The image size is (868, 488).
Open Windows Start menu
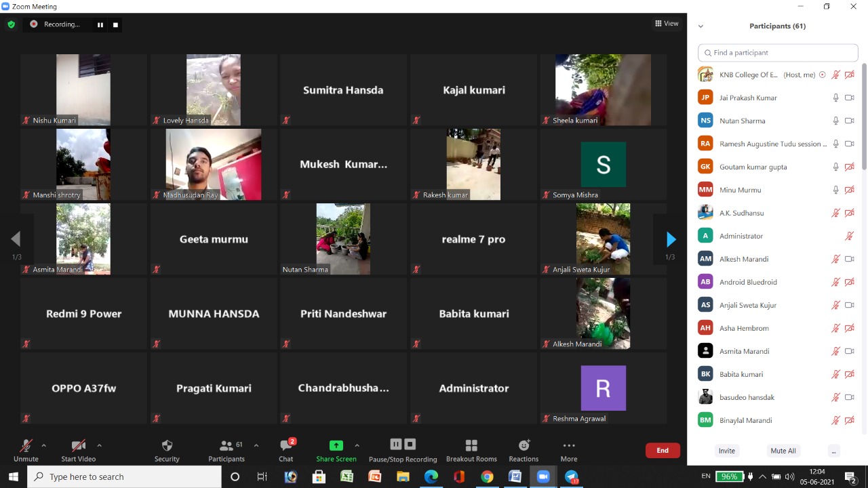coord(14,476)
